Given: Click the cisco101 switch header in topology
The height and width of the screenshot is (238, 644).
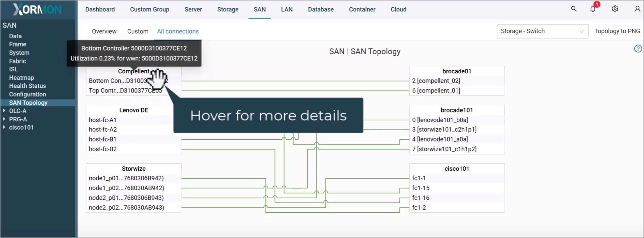Looking at the screenshot, I should click(457, 169).
